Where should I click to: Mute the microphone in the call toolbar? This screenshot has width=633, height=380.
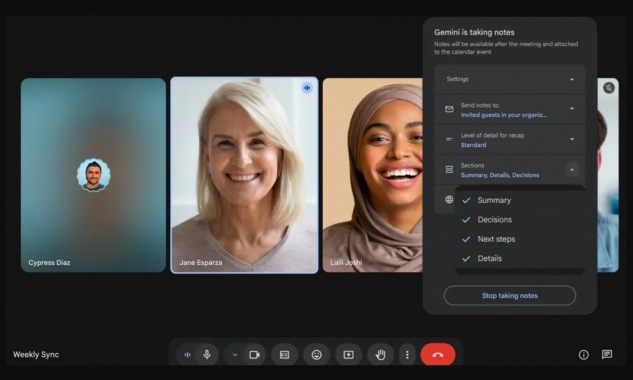(207, 355)
